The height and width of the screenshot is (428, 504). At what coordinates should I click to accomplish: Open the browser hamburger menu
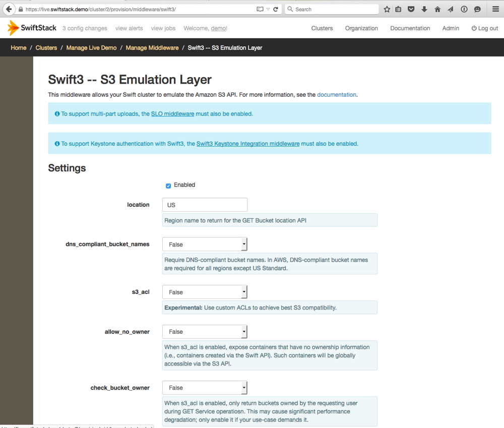[x=495, y=9]
